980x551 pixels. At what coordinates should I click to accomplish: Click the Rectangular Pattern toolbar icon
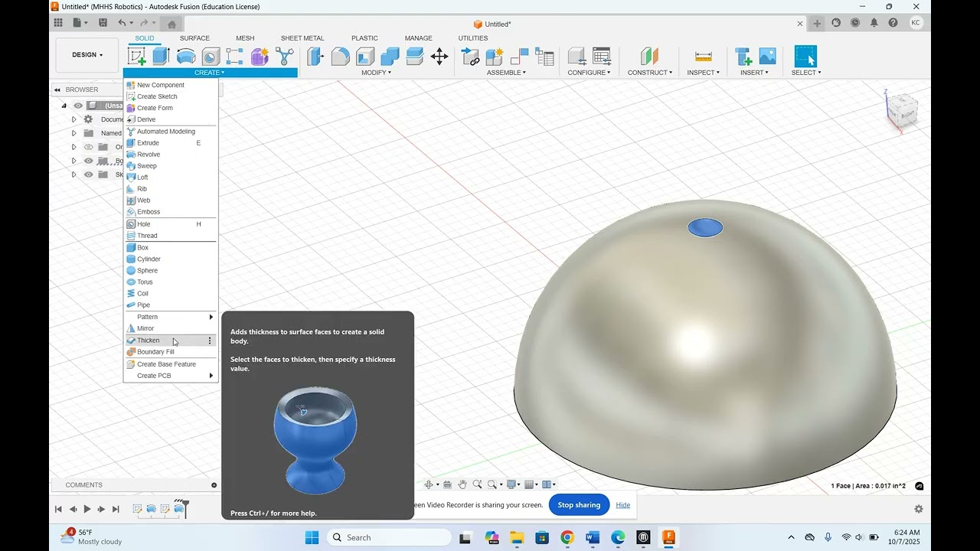click(235, 56)
